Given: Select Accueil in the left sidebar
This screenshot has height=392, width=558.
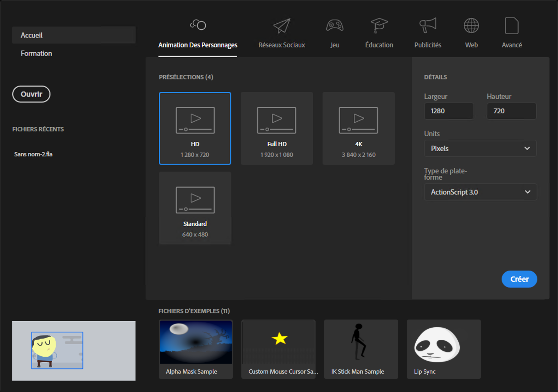Looking at the screenshot, I should tap(74, 35).
